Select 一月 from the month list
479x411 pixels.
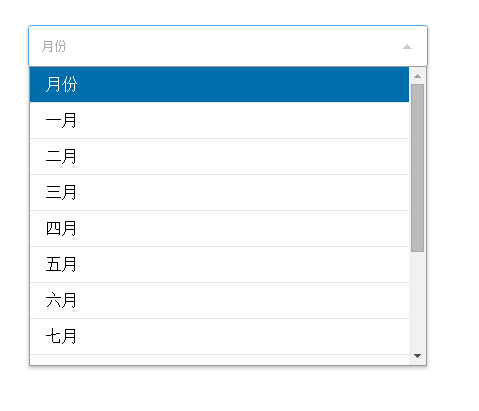point(219,120)
